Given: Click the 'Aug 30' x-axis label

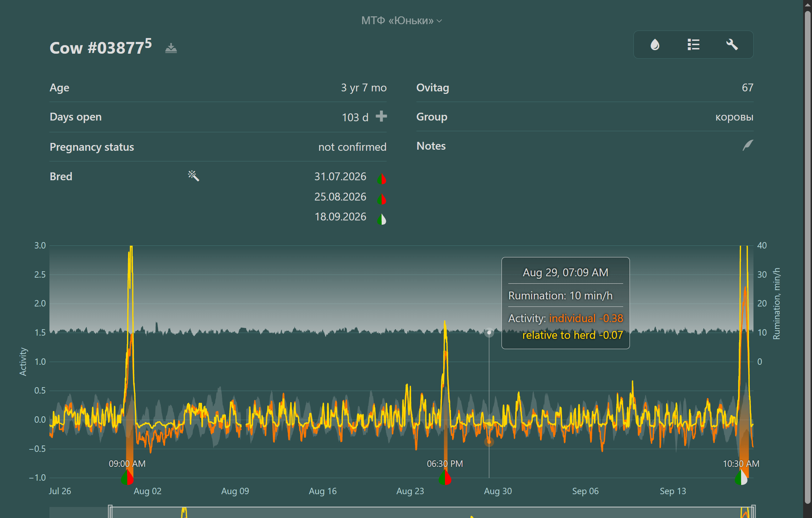Looking at the screenshot, I should (x=498, y=491).
